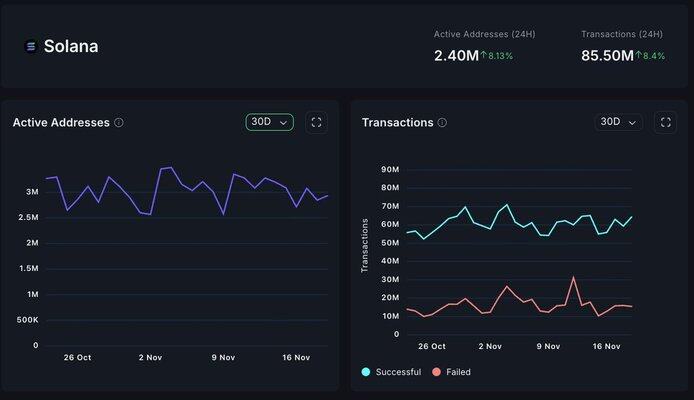Click the cyan Successful legend dot
The height and width of the screenshot is (400, 694).
(x=366, y=371)
